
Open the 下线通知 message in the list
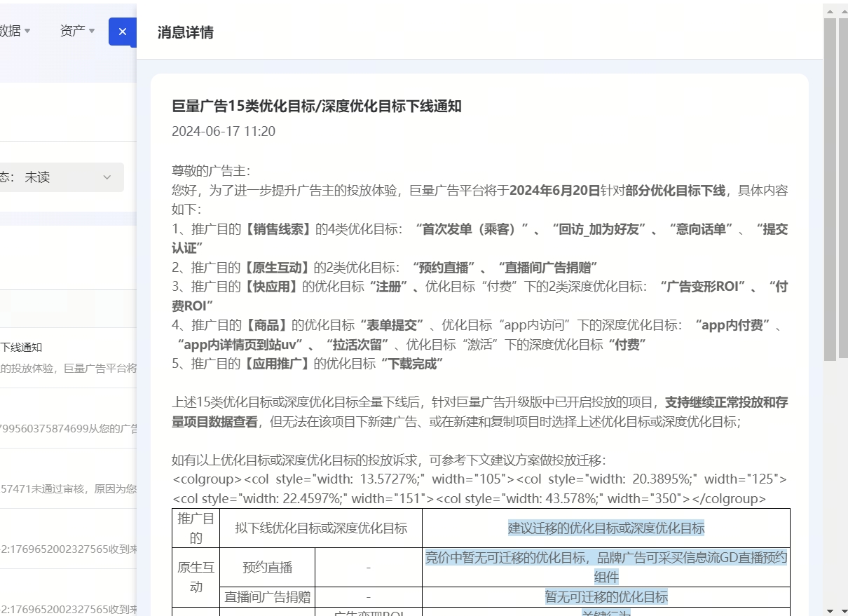click(69, 357)
